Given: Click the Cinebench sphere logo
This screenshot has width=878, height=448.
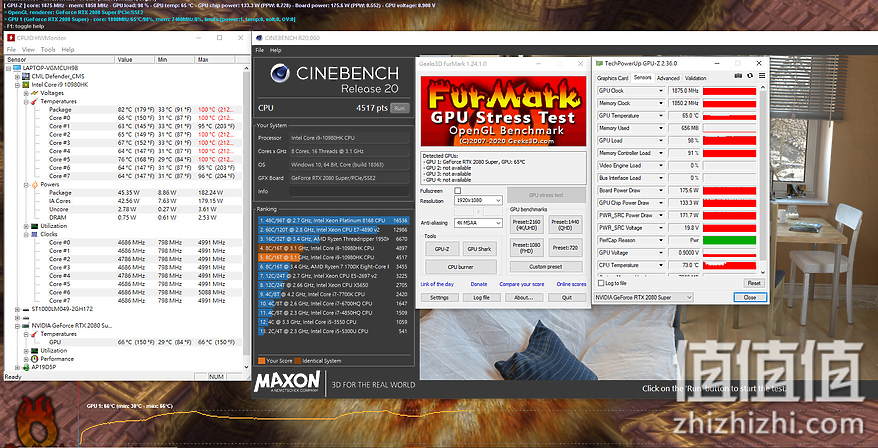Looking at the screenshot, I should 279,73.
